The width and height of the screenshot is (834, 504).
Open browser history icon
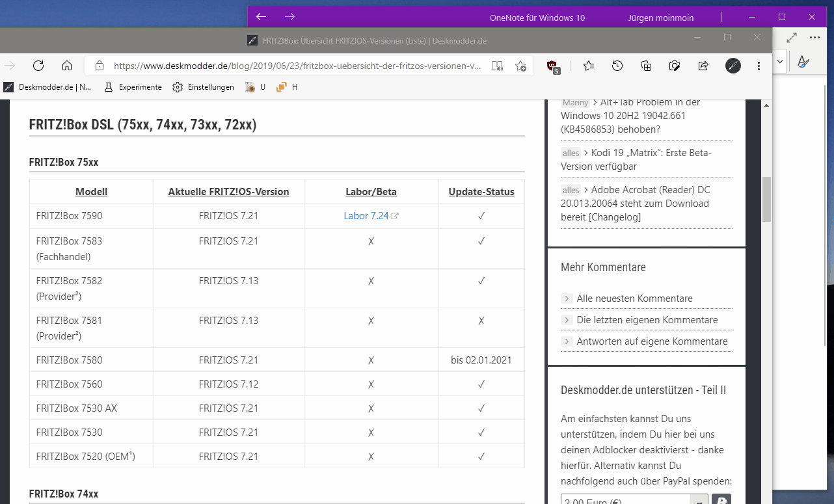[617, 66]
